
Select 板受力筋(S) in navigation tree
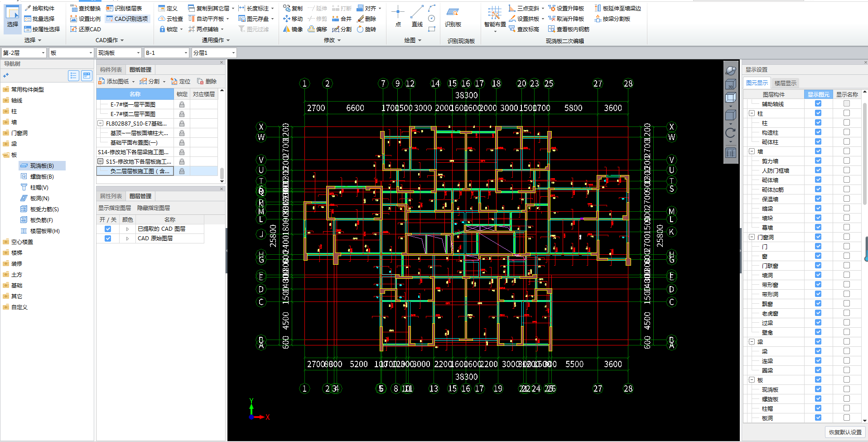[39, 209]
